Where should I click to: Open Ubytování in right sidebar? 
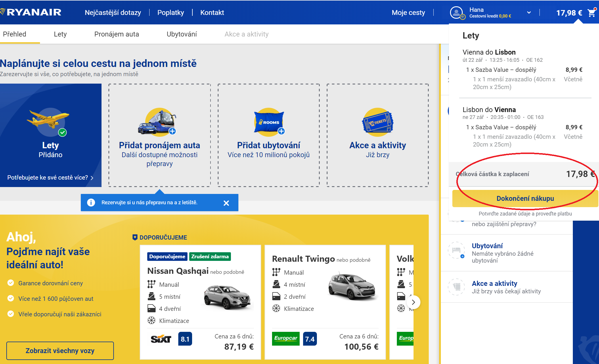(x=487, y=246)
